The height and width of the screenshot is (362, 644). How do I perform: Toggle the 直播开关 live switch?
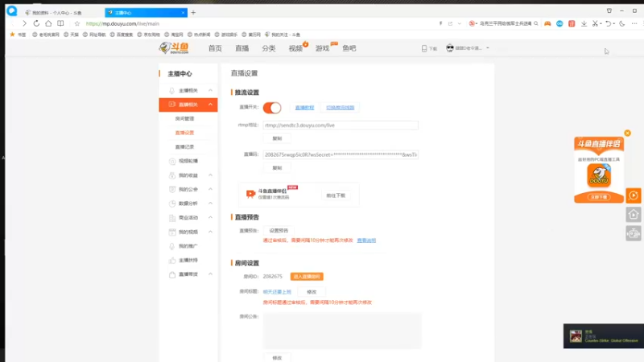tap(272, 108)
